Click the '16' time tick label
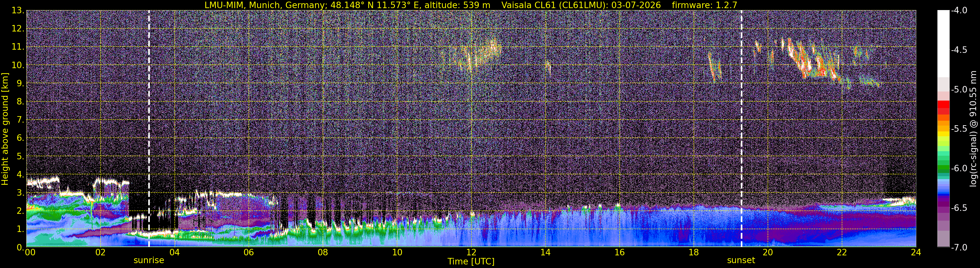This screenshot has height=268, width=980. click(619, 252)
